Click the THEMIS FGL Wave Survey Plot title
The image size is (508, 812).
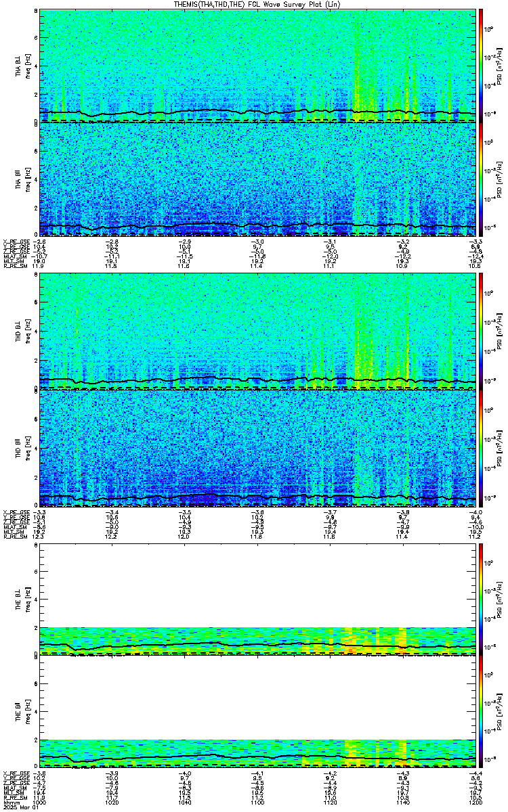click(x=258, y=4)
